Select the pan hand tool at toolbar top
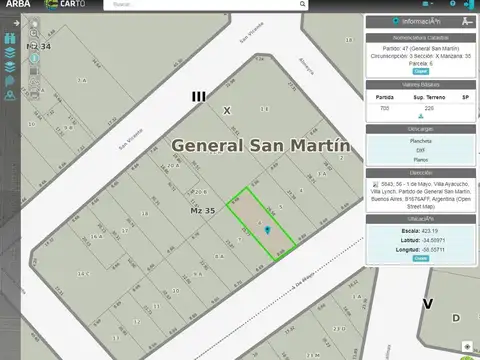 (34, 23)
